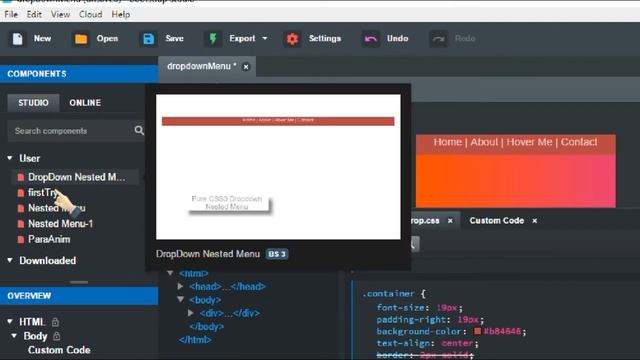Collapse the Body node in Overview

[14, 336]
